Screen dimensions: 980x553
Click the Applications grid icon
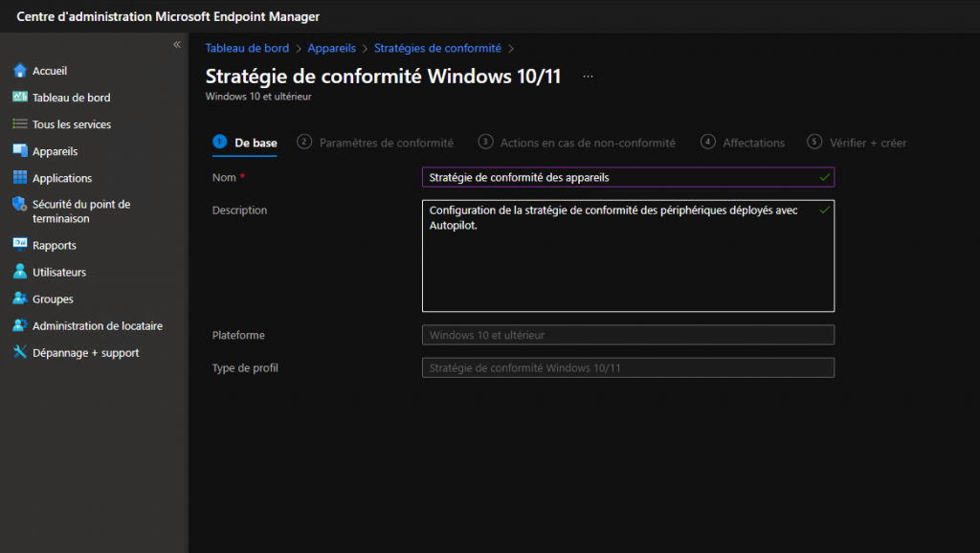pos(20,177)
